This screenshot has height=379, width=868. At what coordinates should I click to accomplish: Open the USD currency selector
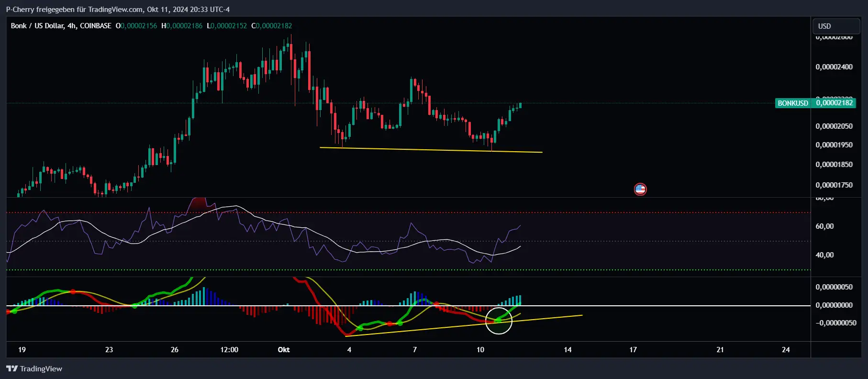point(836,26)
